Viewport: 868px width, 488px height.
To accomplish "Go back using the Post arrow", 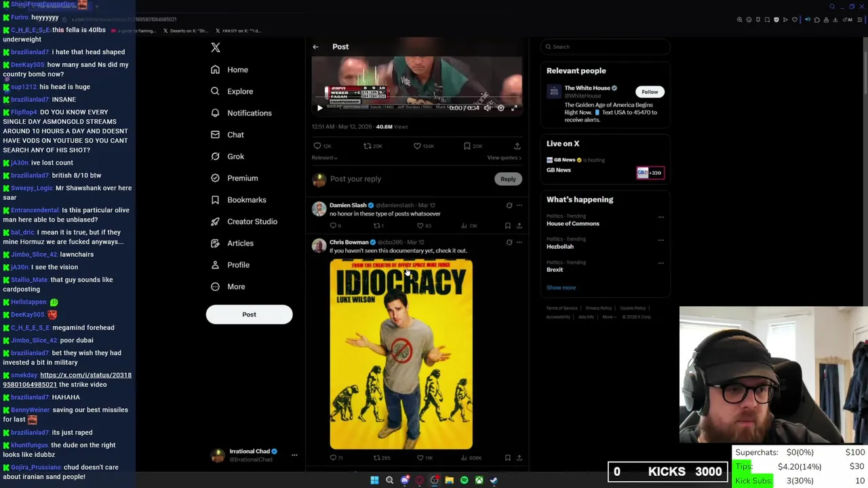I will pyautogui.click(x=315, y=47).
